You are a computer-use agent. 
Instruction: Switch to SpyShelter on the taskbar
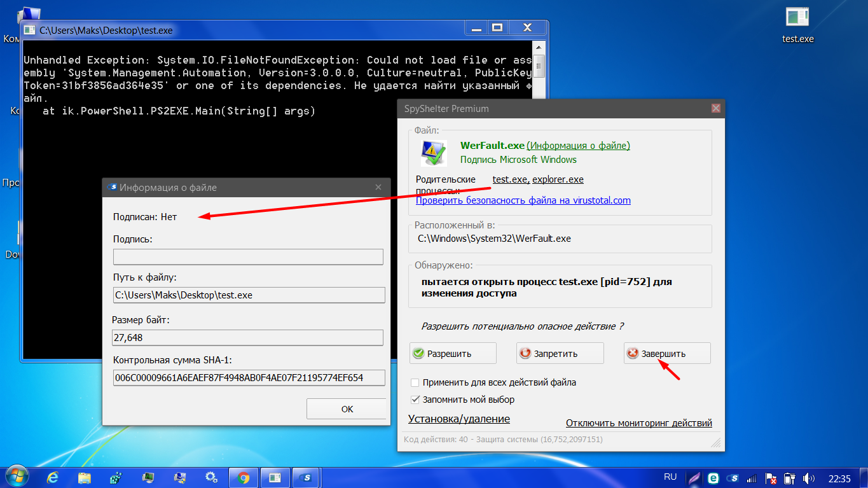pos(307,477)
